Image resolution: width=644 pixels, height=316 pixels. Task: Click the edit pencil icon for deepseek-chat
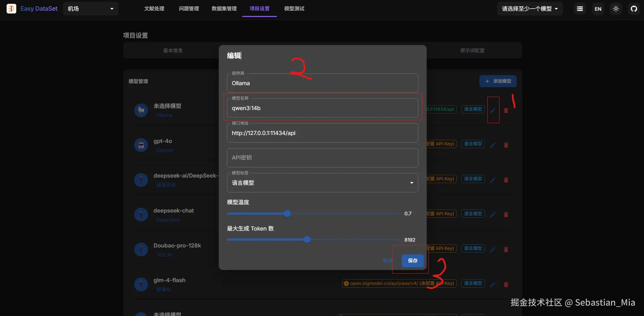[493, 215]
